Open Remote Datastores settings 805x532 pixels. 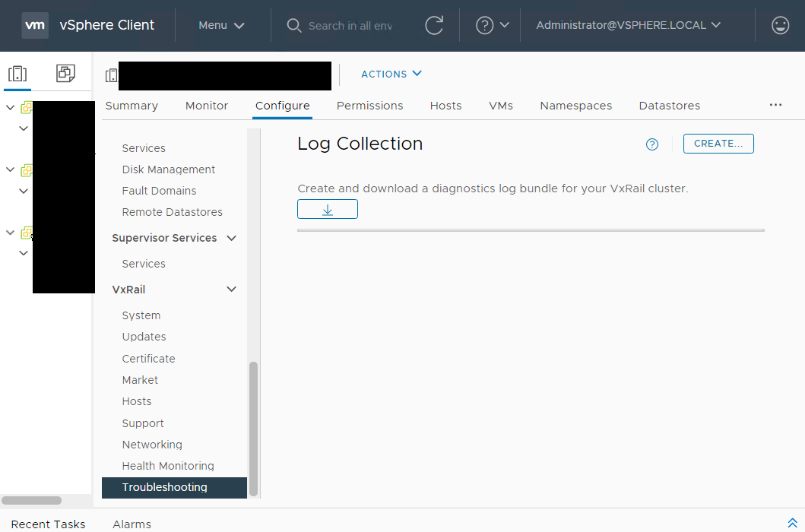coord(172,212)
